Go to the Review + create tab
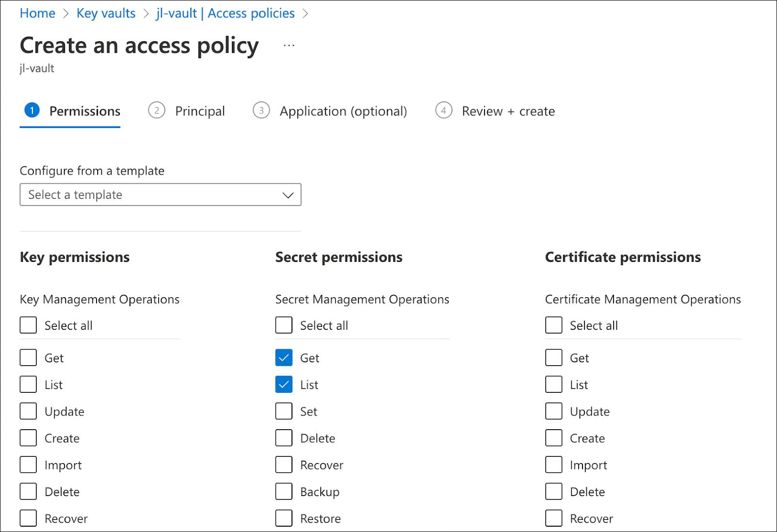Viewport: 777px width, 532px height. (508, 112)
